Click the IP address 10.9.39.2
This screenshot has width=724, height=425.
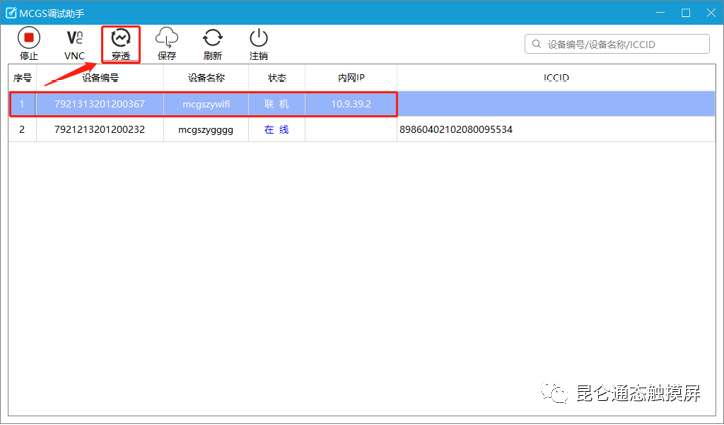[x=351, y=104]
